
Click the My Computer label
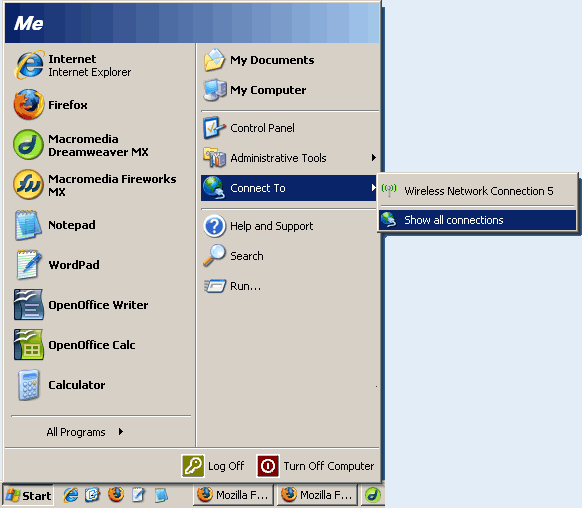coord(268,90)
